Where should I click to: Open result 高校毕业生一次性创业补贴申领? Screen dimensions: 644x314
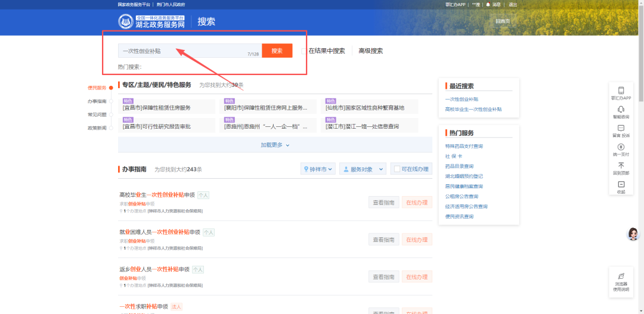point(157,195)
